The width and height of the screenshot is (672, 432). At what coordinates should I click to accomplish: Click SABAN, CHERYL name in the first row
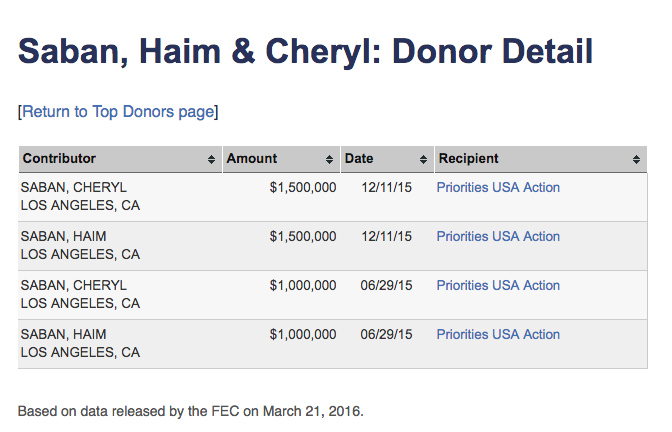(74, 187)
